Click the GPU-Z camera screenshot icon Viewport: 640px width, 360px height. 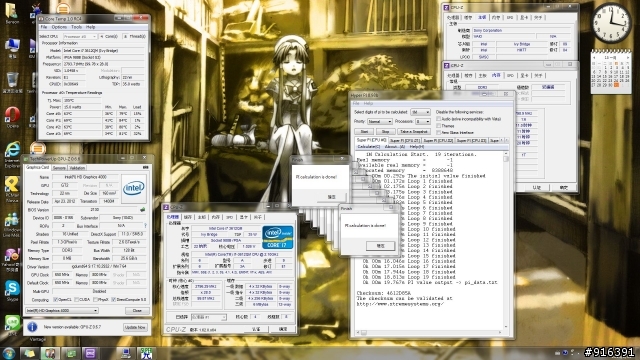pyautogui.click(x=145, y=167)
